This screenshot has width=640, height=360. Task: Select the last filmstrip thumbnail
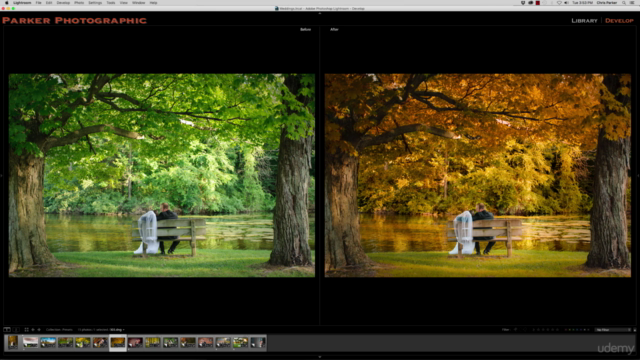(x=258, y=342)
